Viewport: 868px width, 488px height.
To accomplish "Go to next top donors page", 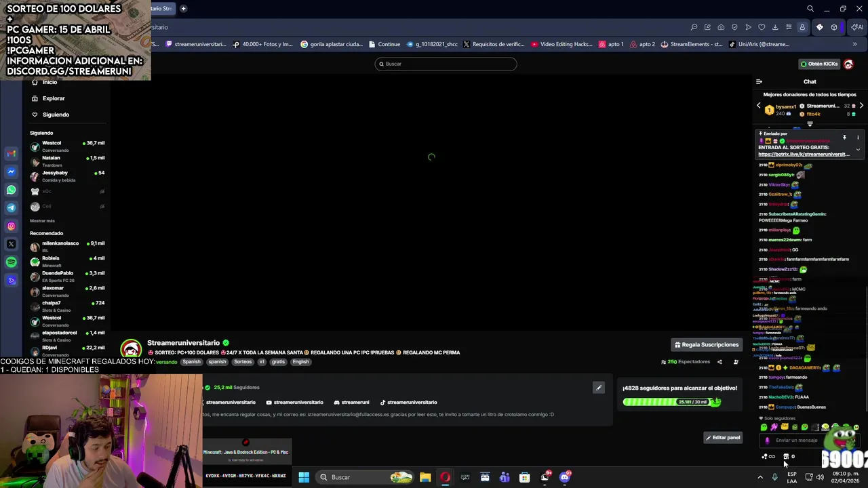I will click(x=861, y=106).
